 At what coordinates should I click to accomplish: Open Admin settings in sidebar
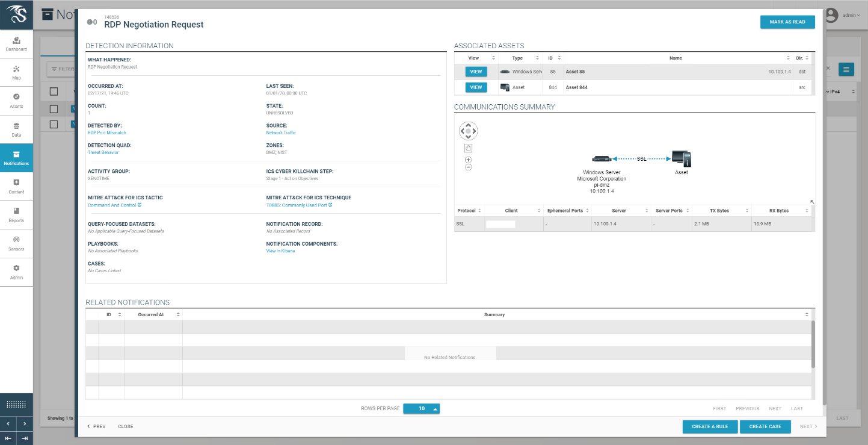16,272
